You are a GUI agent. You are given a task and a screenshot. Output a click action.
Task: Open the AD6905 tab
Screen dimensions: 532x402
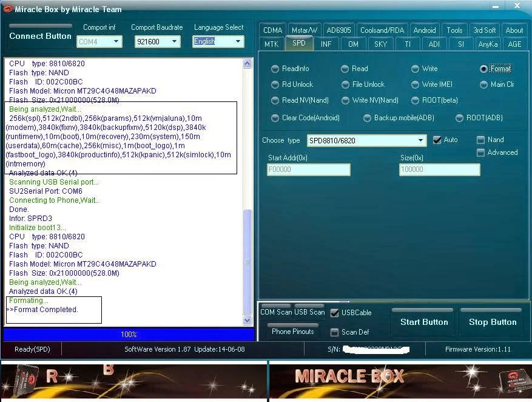tap(338, 30)
